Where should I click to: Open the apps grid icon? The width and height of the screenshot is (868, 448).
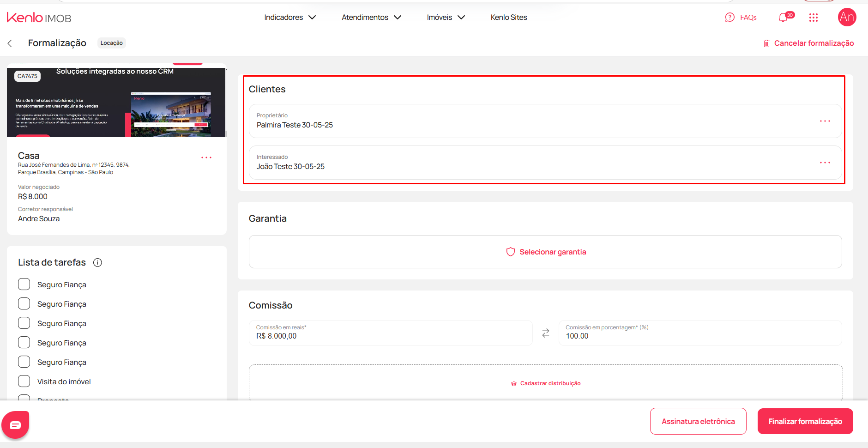point(814,18)
